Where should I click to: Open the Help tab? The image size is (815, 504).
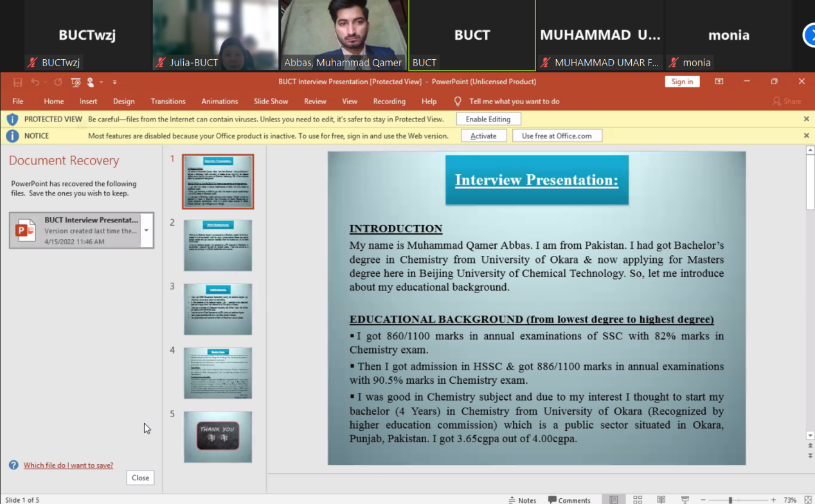[x=429, y=102]
